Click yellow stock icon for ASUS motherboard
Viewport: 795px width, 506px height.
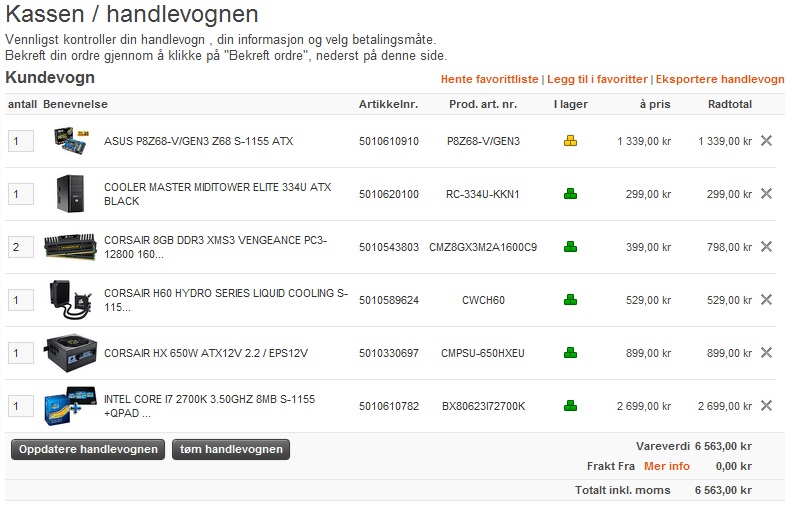[570, 141]
